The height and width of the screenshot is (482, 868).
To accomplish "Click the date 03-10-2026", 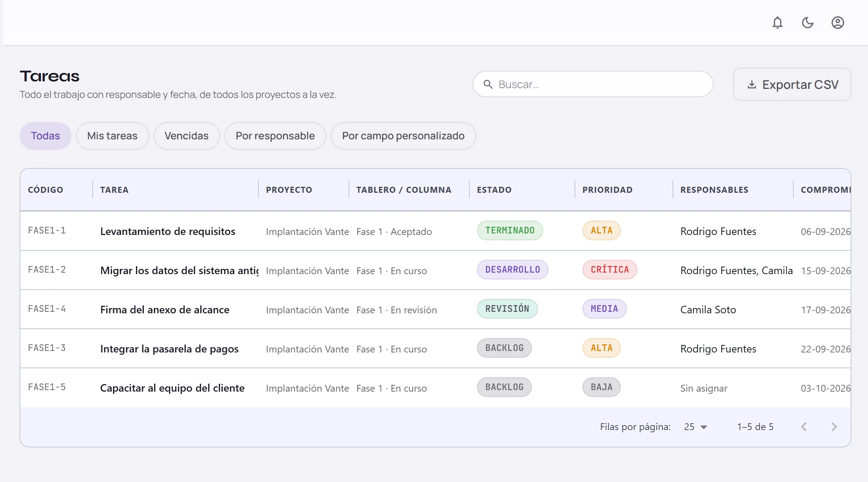I will tap(825, 388).
